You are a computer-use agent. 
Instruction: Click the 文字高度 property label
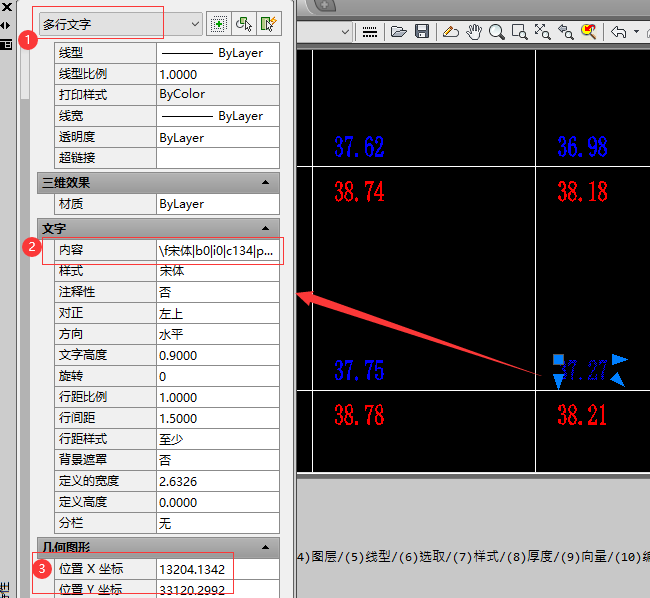point(83,355)
